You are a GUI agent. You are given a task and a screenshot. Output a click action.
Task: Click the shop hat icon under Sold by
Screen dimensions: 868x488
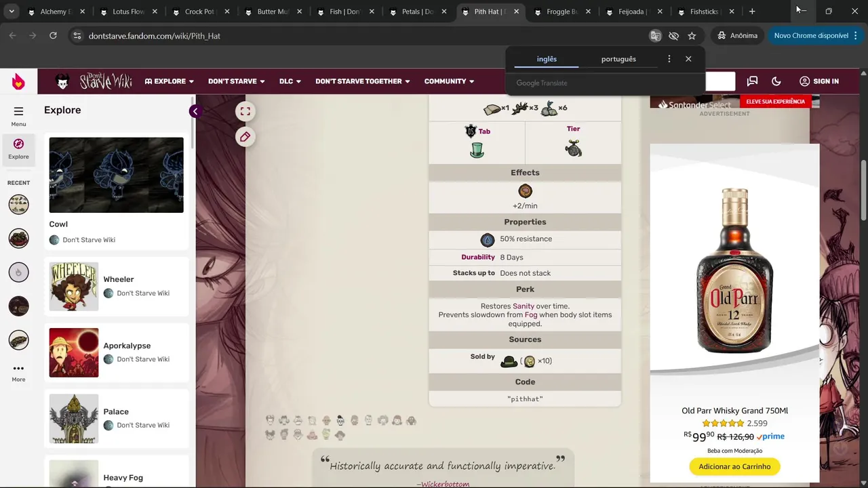(509, 361)
